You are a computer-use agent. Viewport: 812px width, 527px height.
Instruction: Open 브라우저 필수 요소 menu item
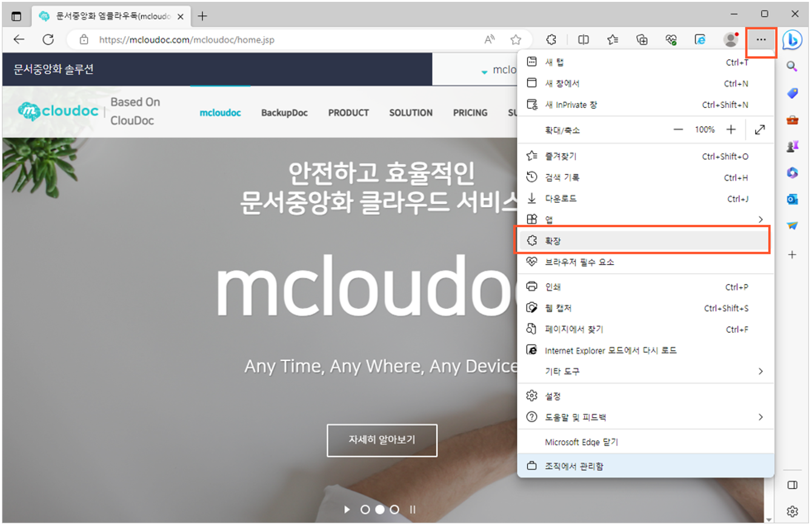click(x=645, y=262)
